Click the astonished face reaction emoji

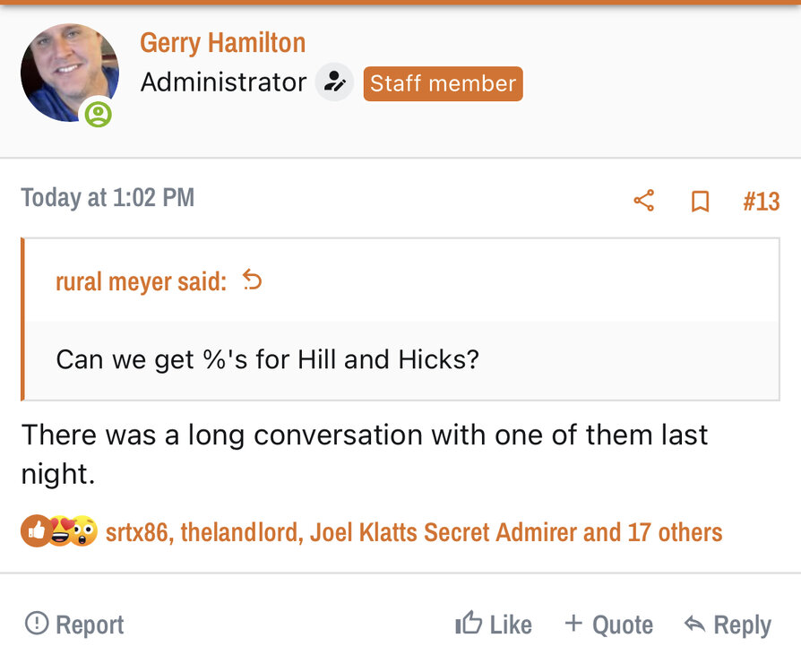[x=83, y=532]
